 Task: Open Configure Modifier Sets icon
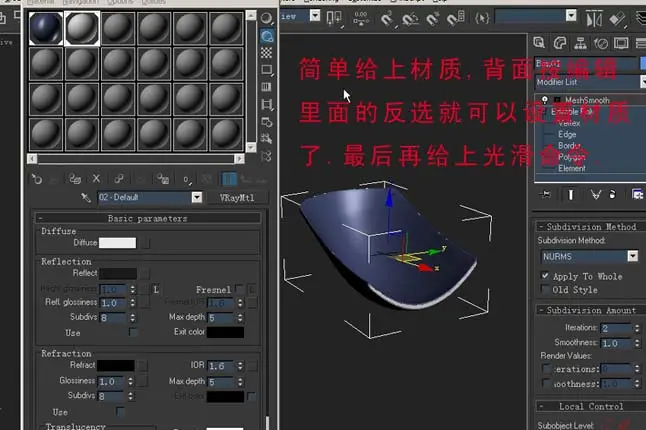pos(637,194)
